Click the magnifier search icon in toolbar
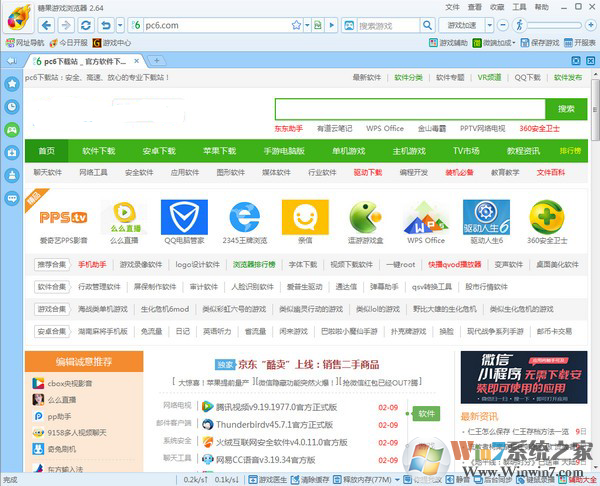This screenshot has height=486, width=600. (x=427, y=26)
